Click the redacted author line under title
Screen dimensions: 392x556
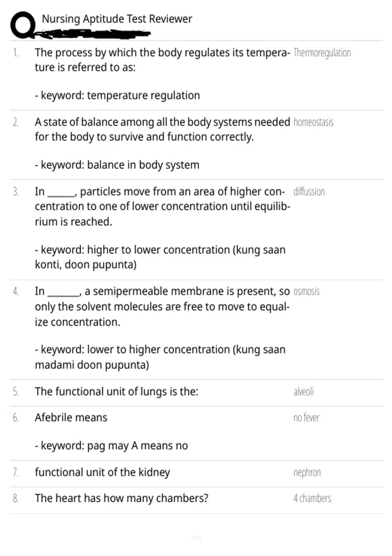tap(95, 33)
